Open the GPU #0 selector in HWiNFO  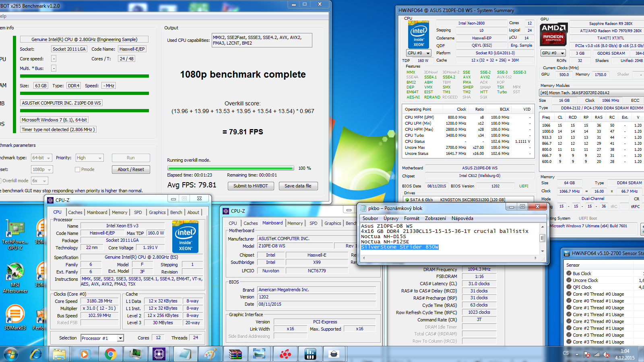[x=553, y=53]
